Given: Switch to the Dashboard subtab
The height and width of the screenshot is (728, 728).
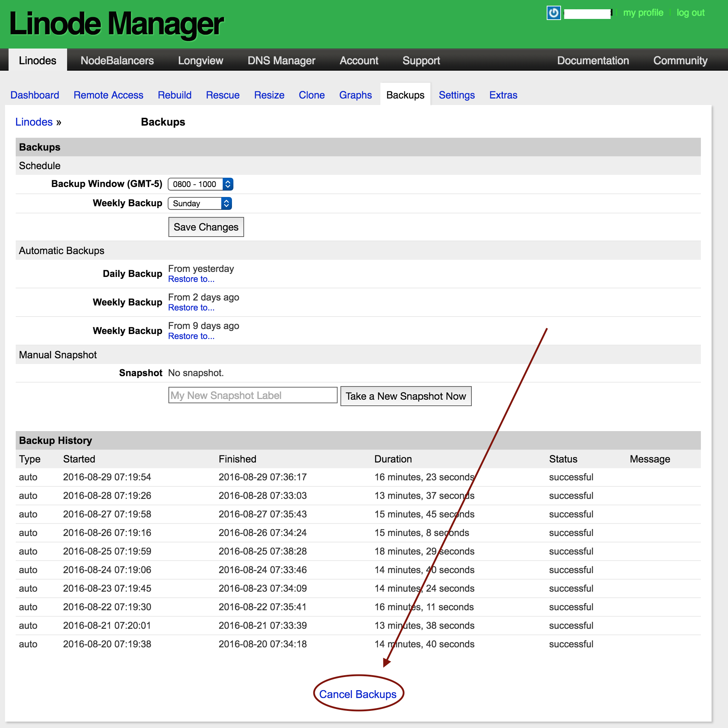Looking at the screenshot, I should click(x=35, y=95).
